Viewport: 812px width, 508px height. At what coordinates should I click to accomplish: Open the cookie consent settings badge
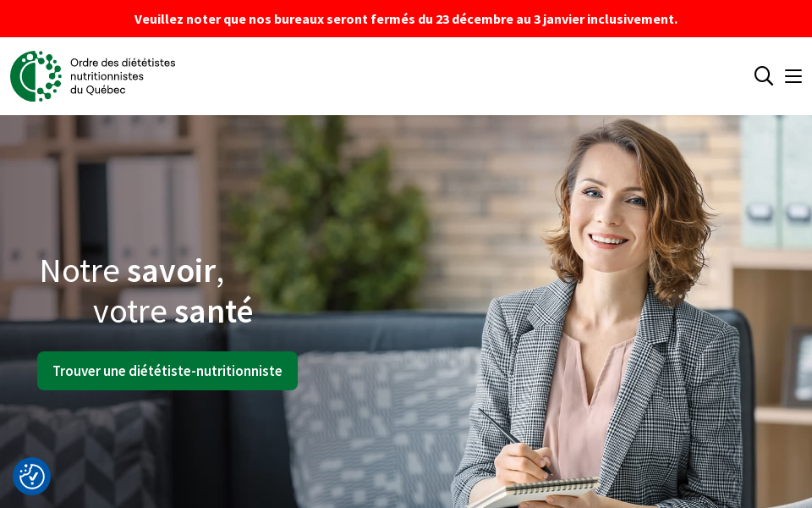click(x=31, y=476)
